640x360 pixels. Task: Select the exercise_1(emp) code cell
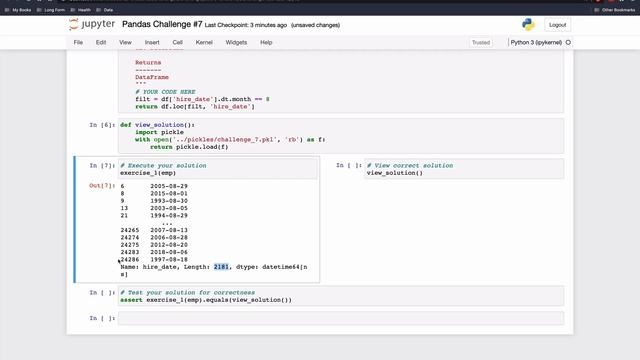(218, 169)
